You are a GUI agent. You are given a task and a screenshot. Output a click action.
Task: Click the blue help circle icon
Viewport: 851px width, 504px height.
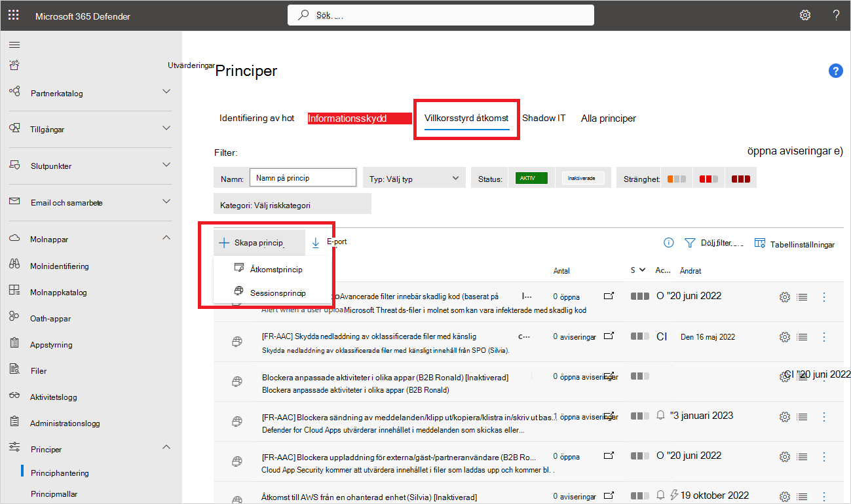pos(836,71)
